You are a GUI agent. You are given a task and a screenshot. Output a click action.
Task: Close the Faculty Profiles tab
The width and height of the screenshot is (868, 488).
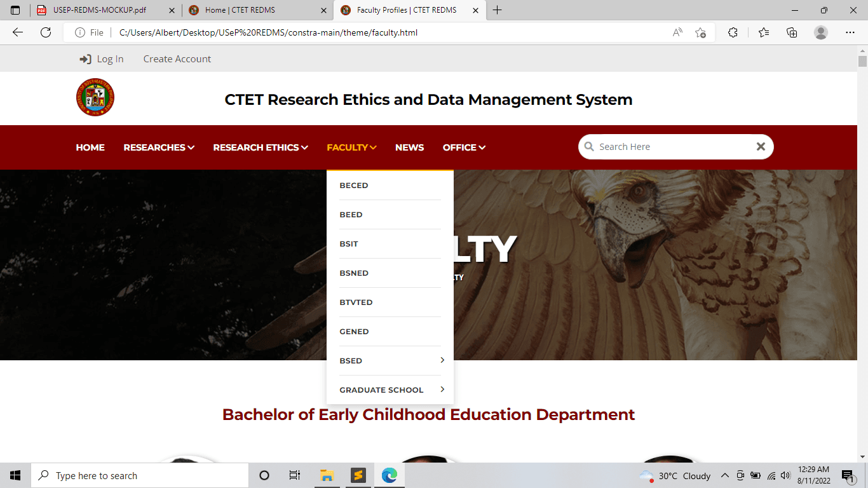pyautogui.click(x=475, y=10)
